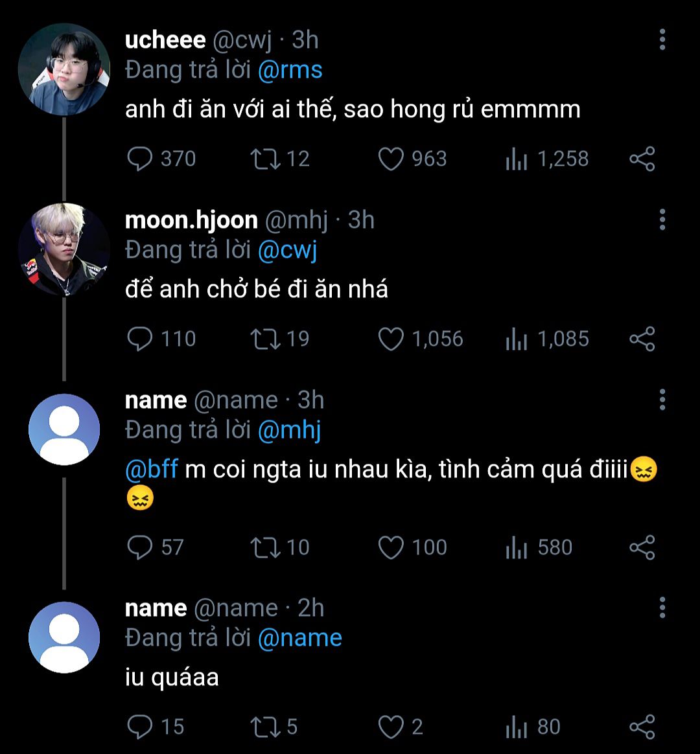The width and height of the screenshot is (700, 754).
Task: Open moon.hjoon's display name profile
Action: 191,220
